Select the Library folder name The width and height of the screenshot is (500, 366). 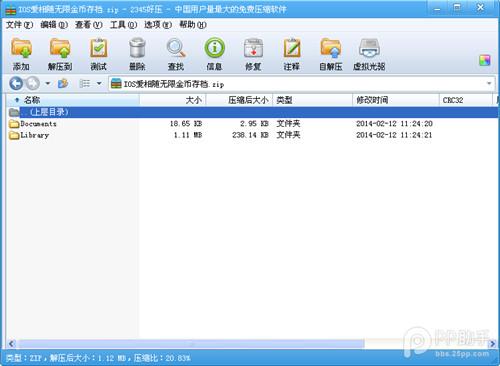tap(35, 135)
